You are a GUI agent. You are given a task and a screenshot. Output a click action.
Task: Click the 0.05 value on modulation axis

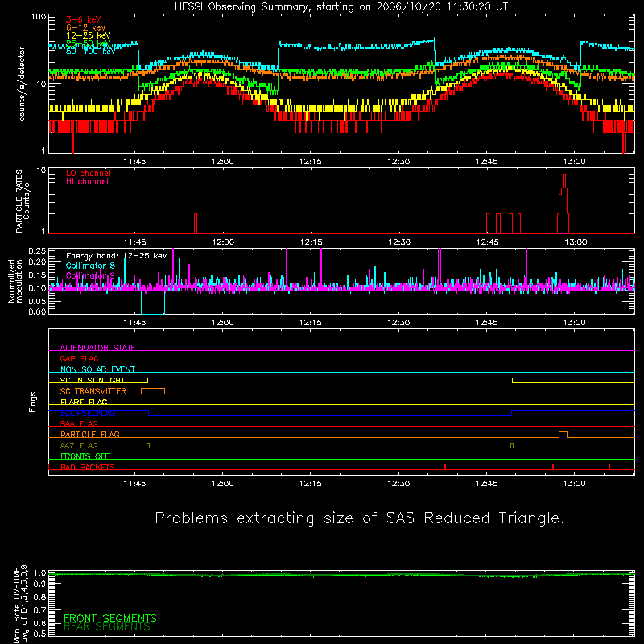[37, 301]
